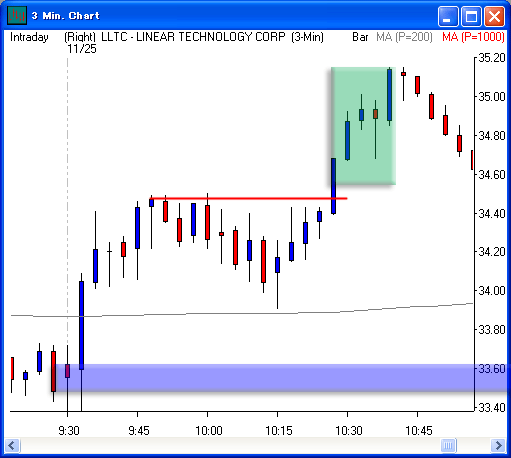Click the 34.40 price axis label
Viewport: 511px width, 458px height.
pyautogui.click(x=492, y=213)
